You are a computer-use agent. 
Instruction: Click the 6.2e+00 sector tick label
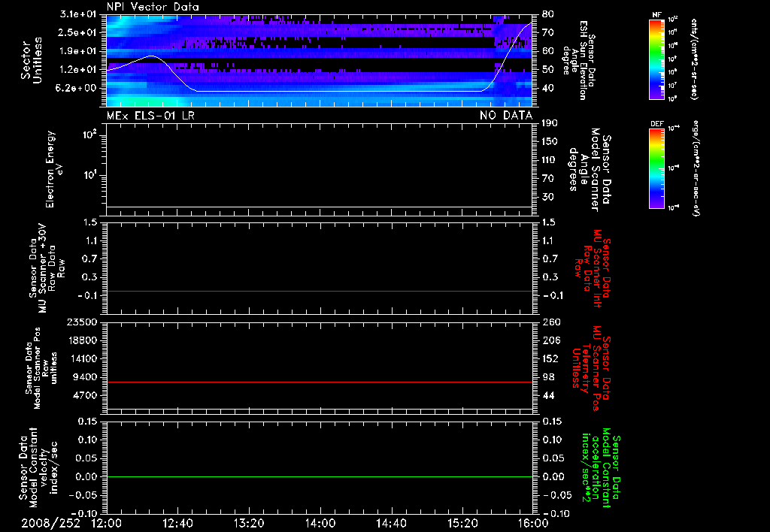(x=77, y=89)
